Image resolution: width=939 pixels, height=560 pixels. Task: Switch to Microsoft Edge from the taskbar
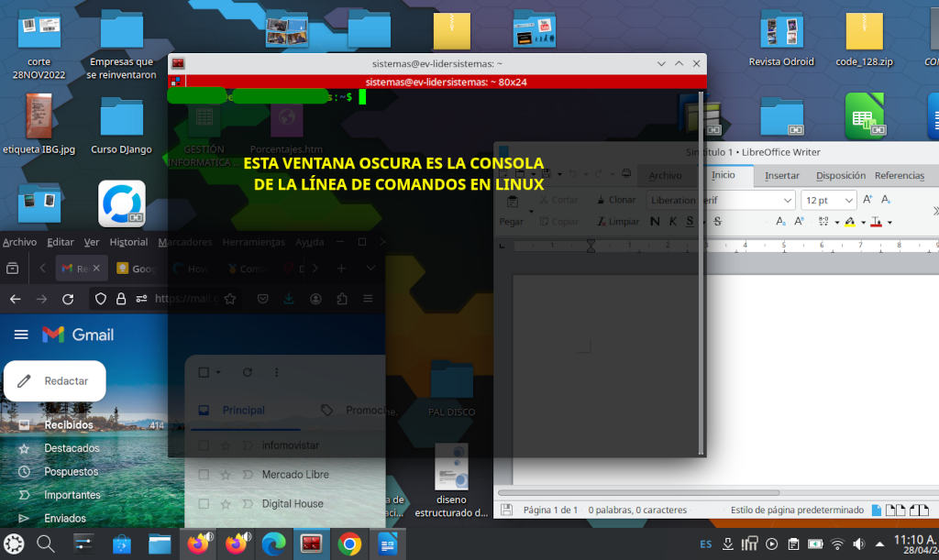[x=273, y=544]
